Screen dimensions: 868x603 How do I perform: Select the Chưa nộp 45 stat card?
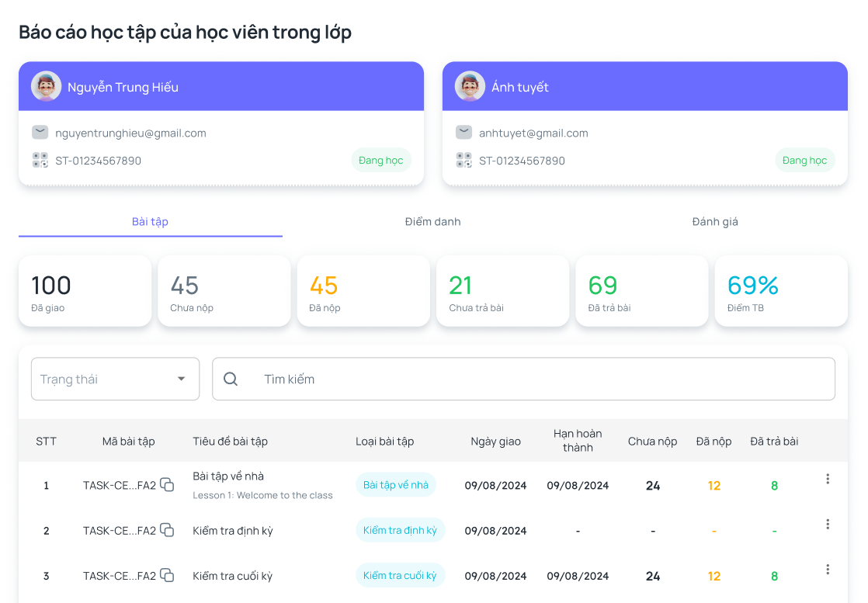coord(224,291)
